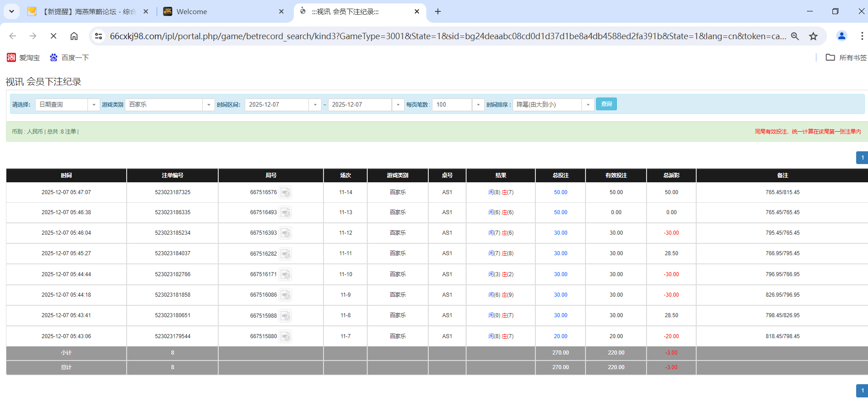Open Chrome's three-dot menu
This screenshot has height=417, width=868.
(862, 36)
